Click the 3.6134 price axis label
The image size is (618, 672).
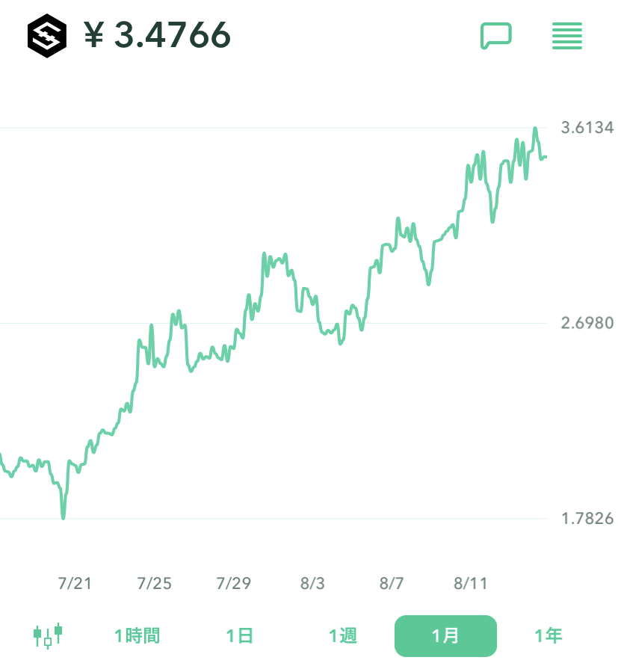coord(587,128)
